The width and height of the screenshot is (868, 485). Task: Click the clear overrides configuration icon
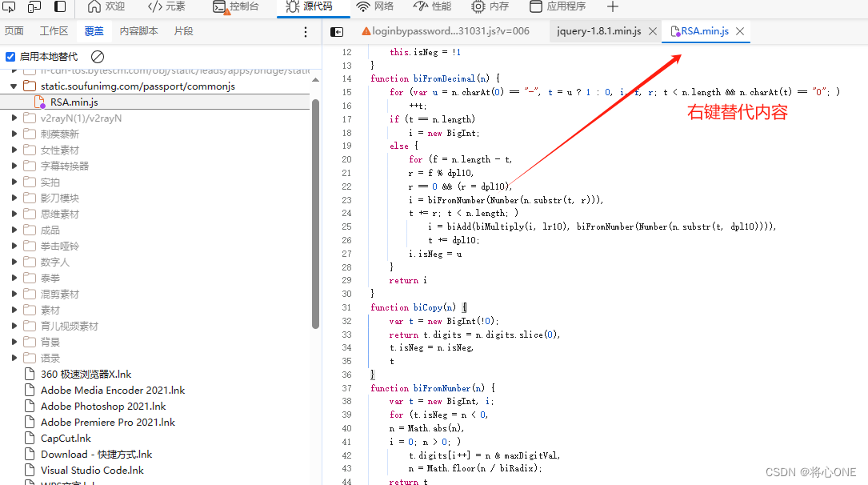pos(98,57)
